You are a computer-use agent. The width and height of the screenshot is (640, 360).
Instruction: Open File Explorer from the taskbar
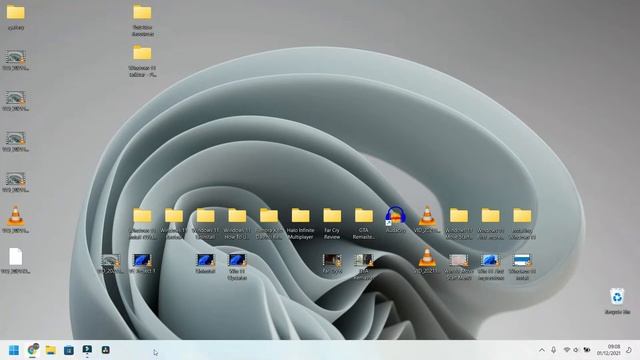click(x=51, y=350)
